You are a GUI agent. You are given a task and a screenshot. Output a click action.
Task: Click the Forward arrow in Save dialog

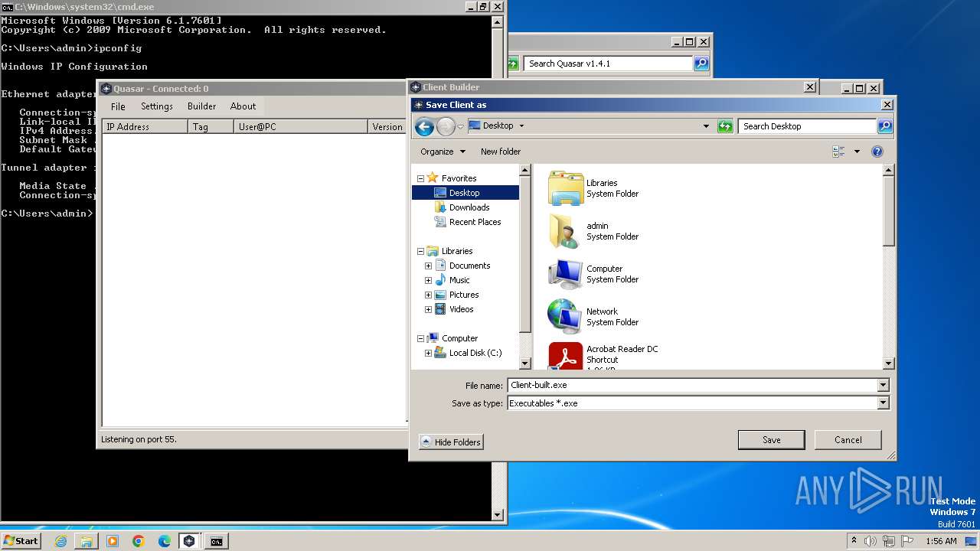[446, 126]
